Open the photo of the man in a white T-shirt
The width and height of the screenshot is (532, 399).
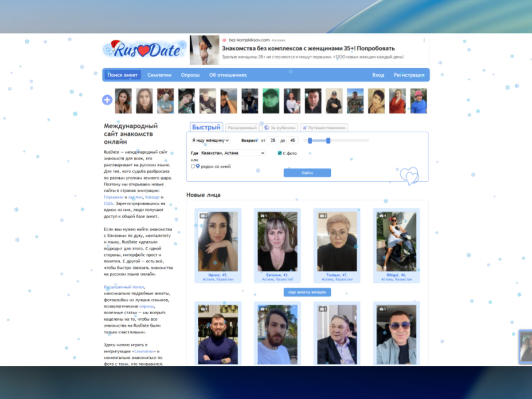pyautogui.click(x=278, y=334)
